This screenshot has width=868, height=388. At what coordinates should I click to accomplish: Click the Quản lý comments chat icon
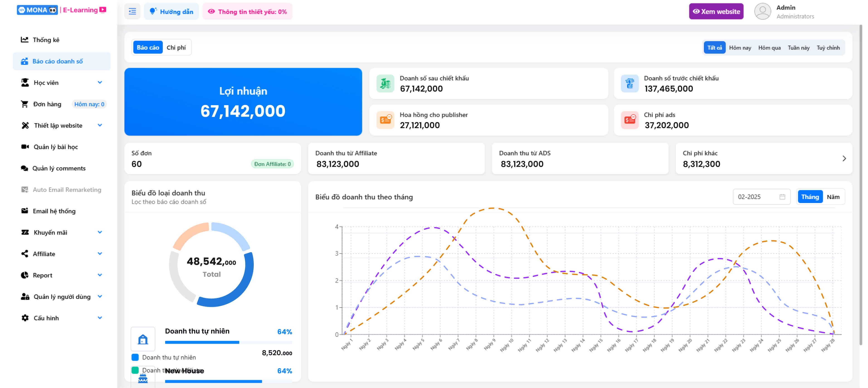24,168
